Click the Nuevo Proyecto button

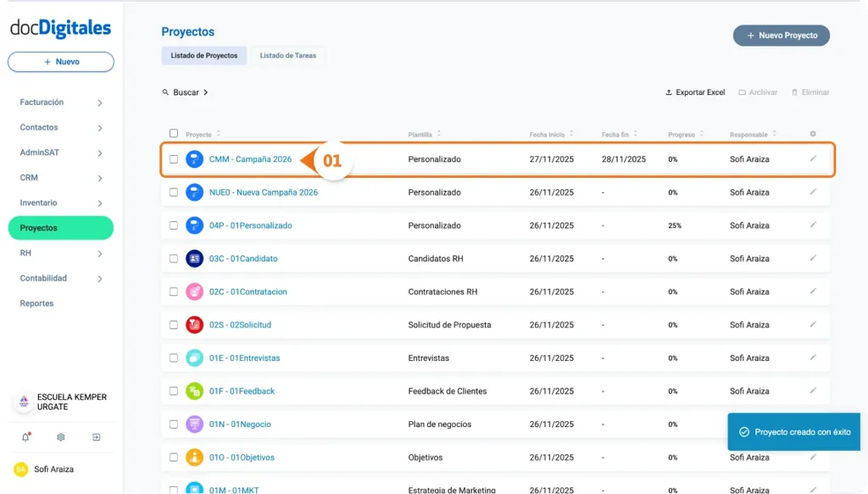[x=780, y=35]
